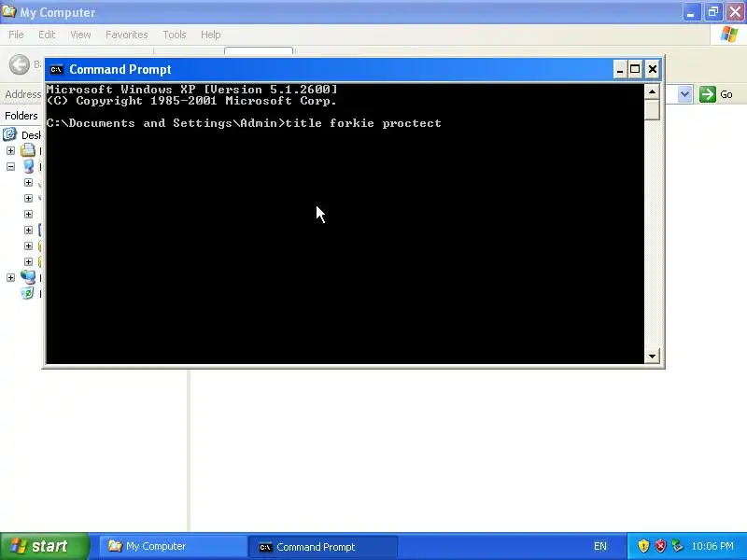Screen dimensions: 747x560
Task: Click the 'Microsoft Windows XP [Version 5.1.2600]' line
Action: [192, 89]
